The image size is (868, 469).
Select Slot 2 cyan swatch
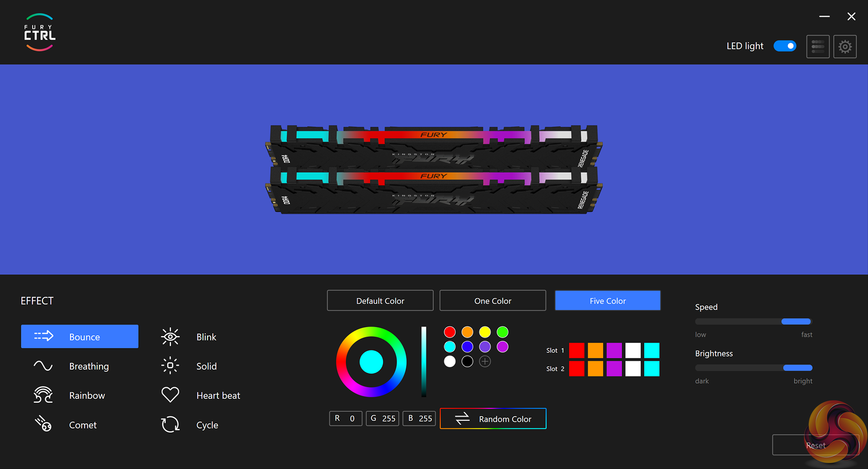pos(652,369)
